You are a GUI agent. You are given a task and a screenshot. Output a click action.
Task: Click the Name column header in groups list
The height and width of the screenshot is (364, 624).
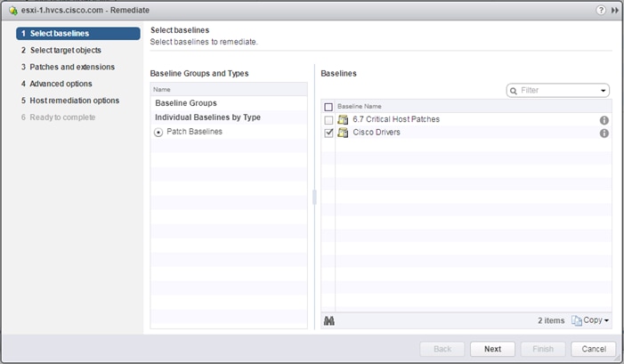[229, 90]
